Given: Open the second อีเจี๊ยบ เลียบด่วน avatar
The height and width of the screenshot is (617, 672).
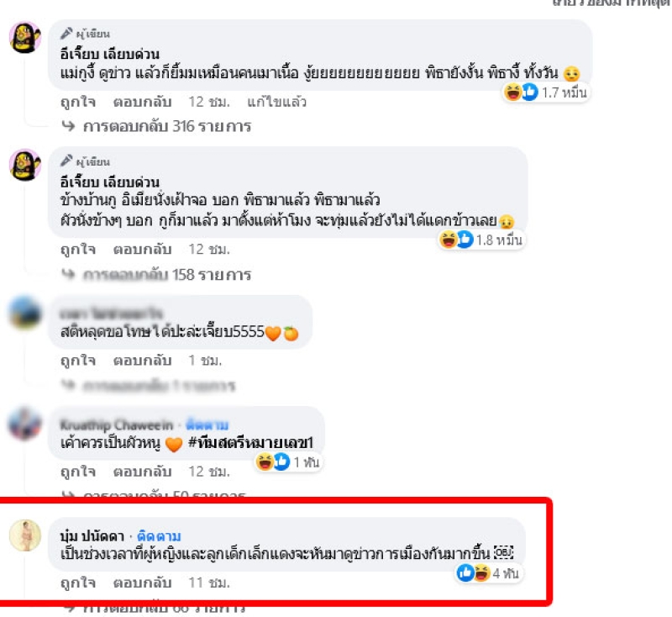Looking at the screenshot, I should tap(25, 165).
